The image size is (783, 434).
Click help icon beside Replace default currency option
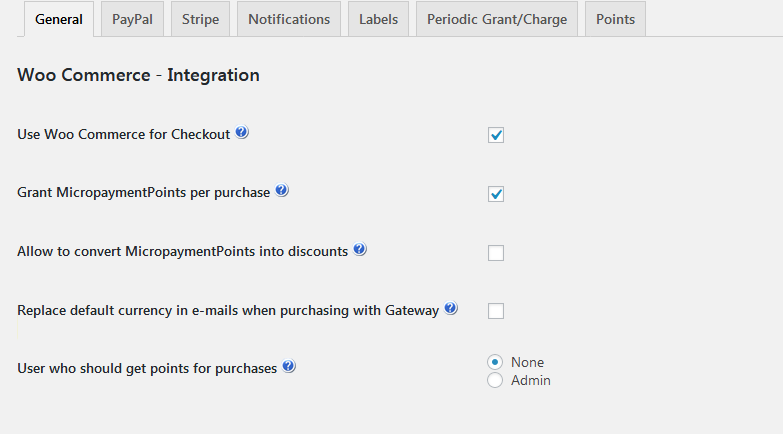[x=451, y=309]
